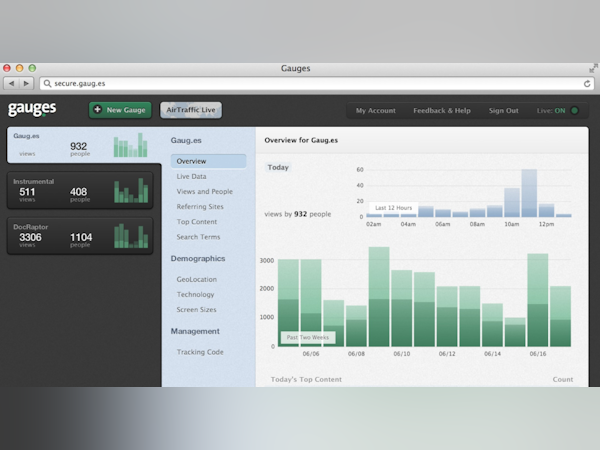Click the 408 people count on Instrumental card

point(80,194)
